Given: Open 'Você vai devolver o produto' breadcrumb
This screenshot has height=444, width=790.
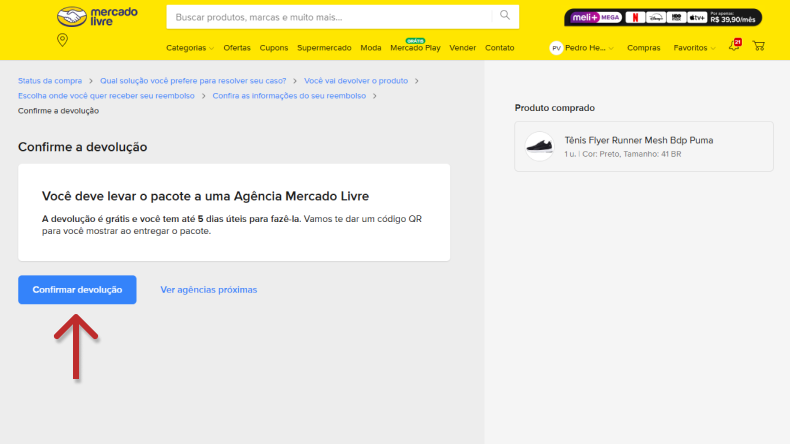Looking at the screenshot, I should (356, 81).
